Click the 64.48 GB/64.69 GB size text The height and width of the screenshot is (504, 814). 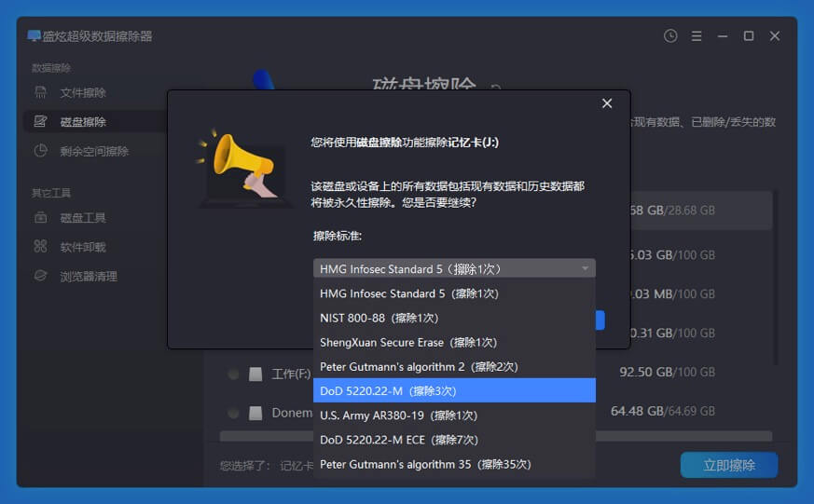tap(663, 411)
